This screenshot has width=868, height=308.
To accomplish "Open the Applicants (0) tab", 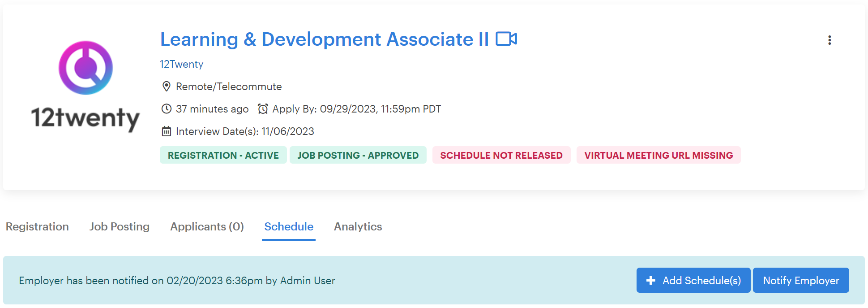I will (x=207, y=226).
